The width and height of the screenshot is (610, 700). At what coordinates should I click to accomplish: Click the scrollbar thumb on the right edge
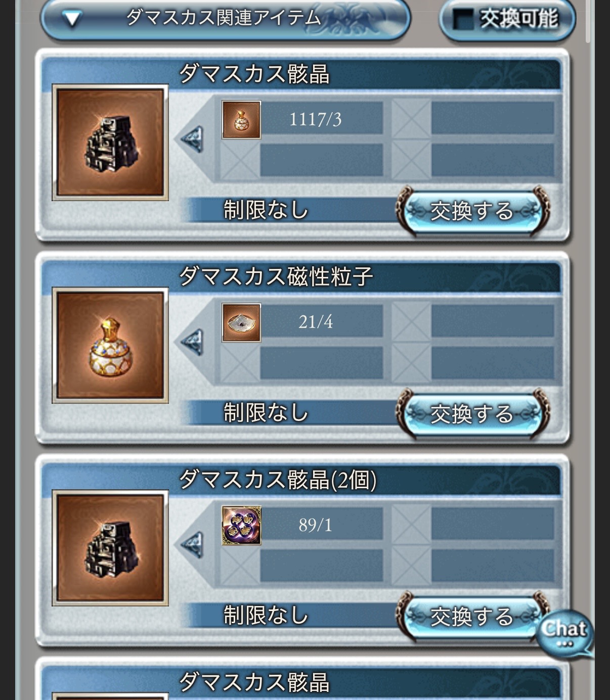click(588, 20)
